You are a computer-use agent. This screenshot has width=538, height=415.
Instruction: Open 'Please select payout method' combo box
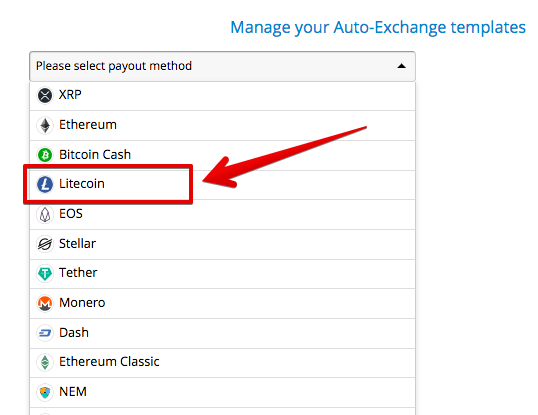click(x=222, y=66)
